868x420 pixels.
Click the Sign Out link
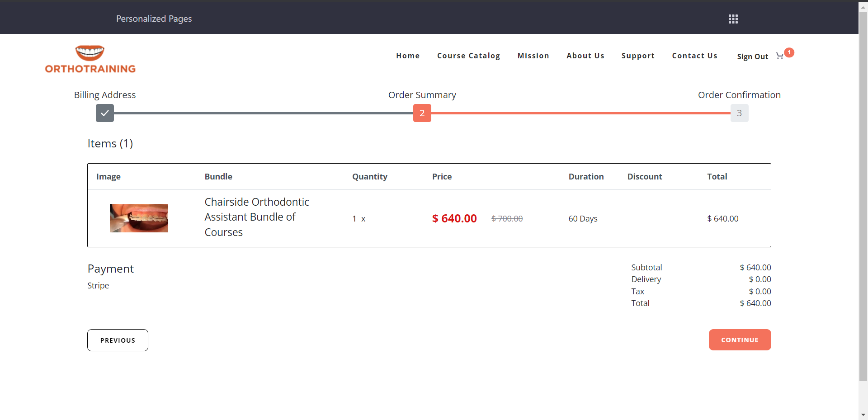(x=752, y=57)
